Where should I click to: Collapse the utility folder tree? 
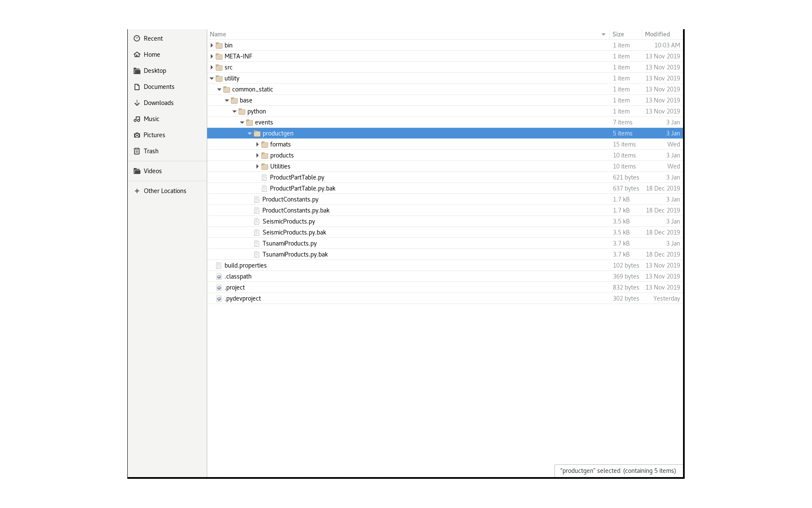pos(212,78)
